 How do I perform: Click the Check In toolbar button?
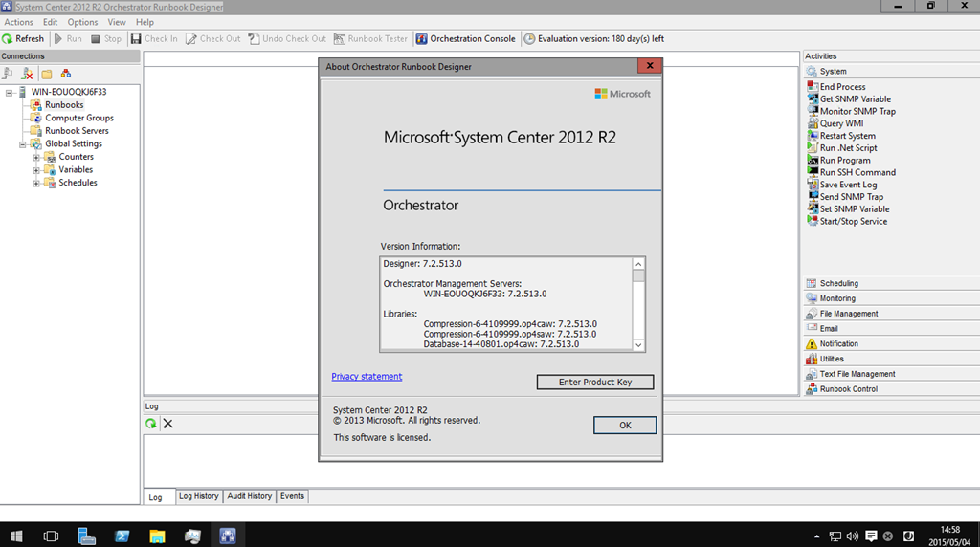[154, 38]
